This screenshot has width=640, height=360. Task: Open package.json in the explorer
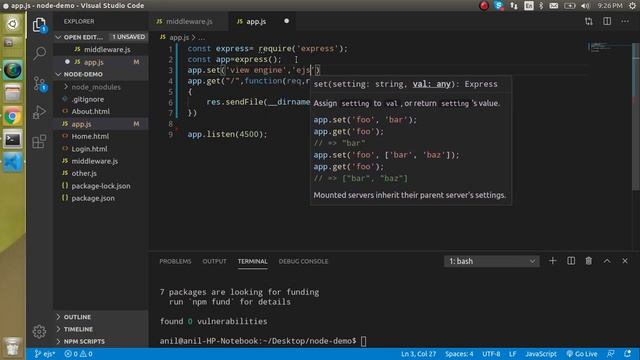tap(93, 198)
